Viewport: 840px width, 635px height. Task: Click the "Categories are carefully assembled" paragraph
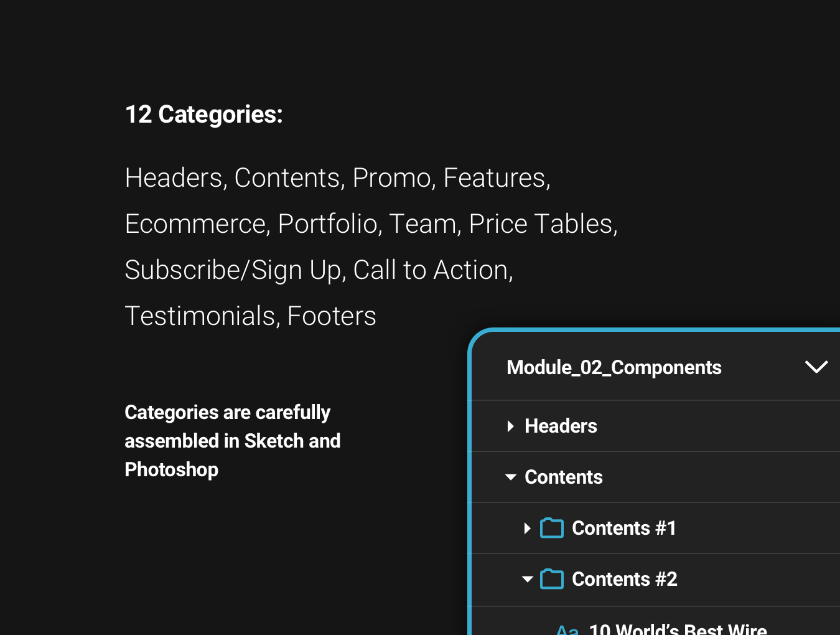[x=232, y=441]
